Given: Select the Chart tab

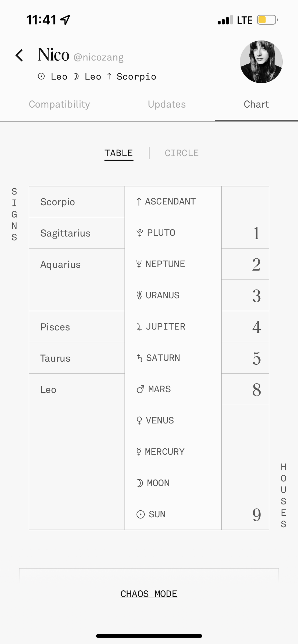Looking at the screenshot, I should (256, 104).
